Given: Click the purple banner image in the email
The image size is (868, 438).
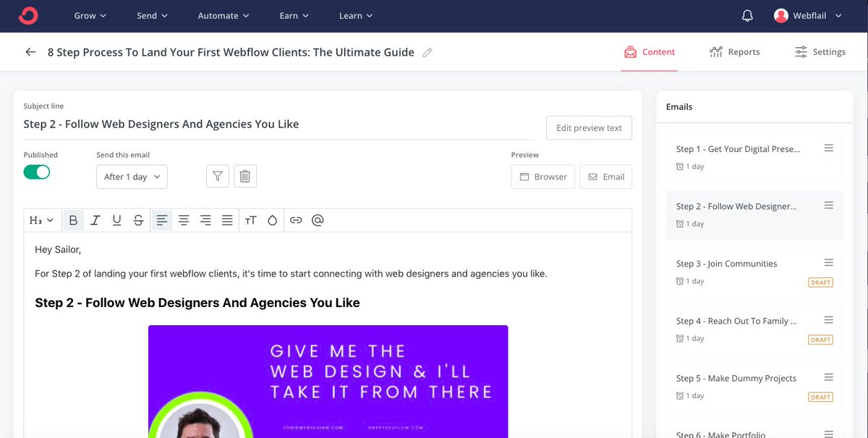Looking at the screenshot, I should click(x=328, y=382).
